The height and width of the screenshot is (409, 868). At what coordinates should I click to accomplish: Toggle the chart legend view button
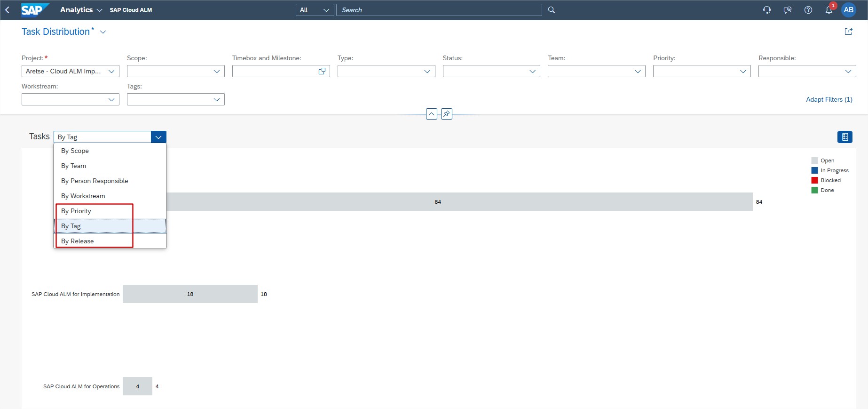coord(845,137)
